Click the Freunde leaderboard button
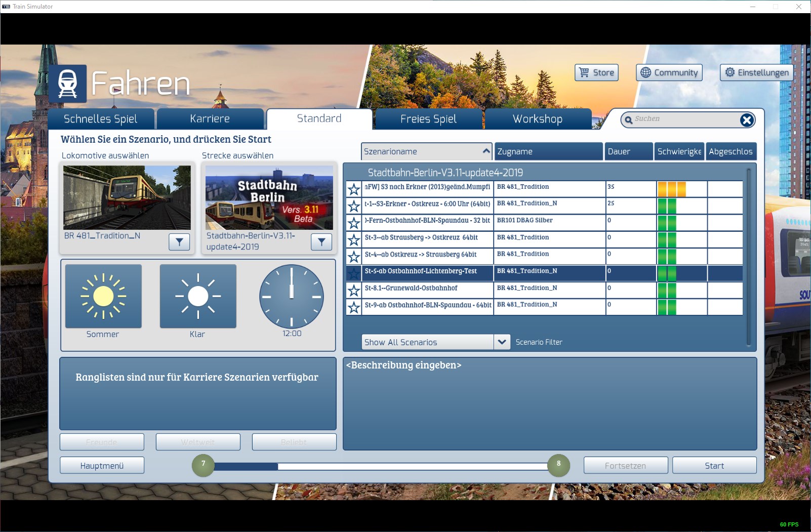This screenshot has width=811, height=532. [102, 442]
